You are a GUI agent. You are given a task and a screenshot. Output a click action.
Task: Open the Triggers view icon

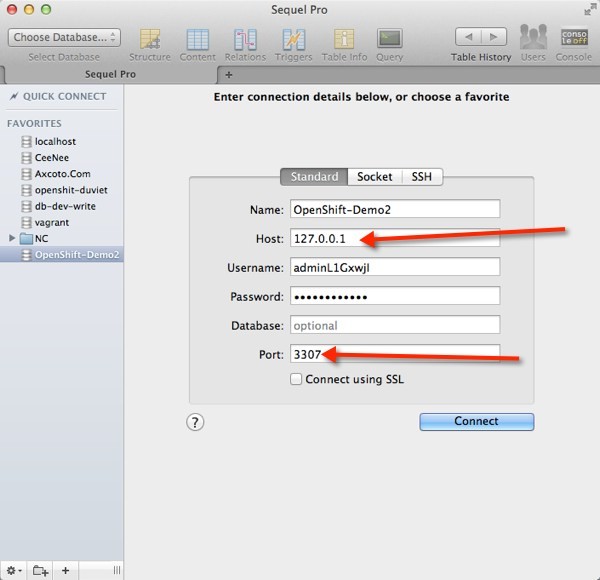coord(293,39)
